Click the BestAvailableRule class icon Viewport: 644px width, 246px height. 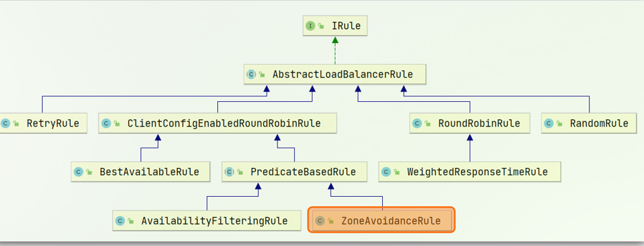tap(78, 172)
